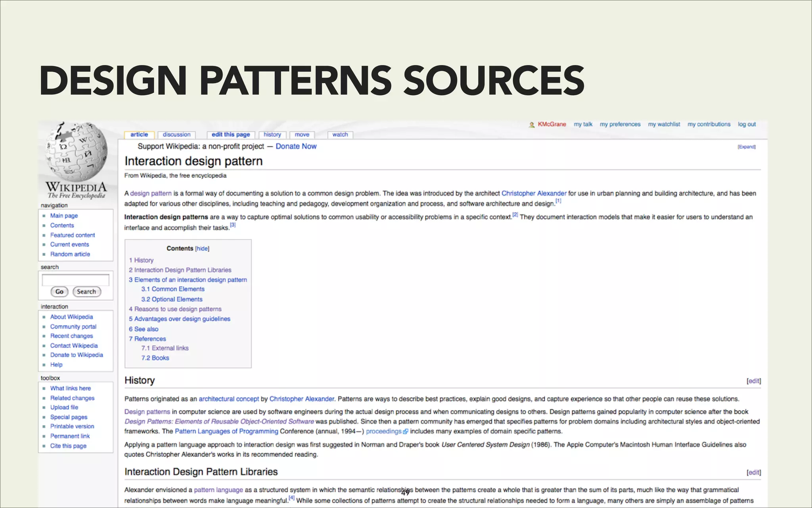Image resolution: width=812 pixels, height=508 pixels.
Task: Open What links here in toolbox
Action: point(71,388)
